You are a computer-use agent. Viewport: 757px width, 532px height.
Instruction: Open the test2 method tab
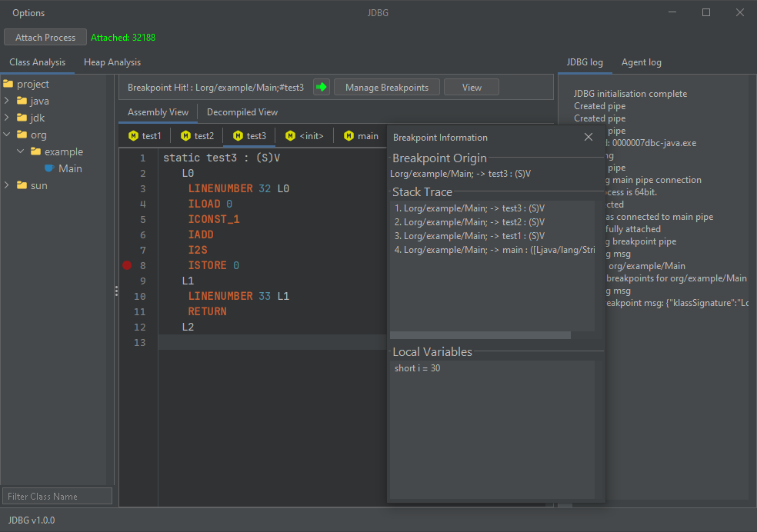click(198, 136)
